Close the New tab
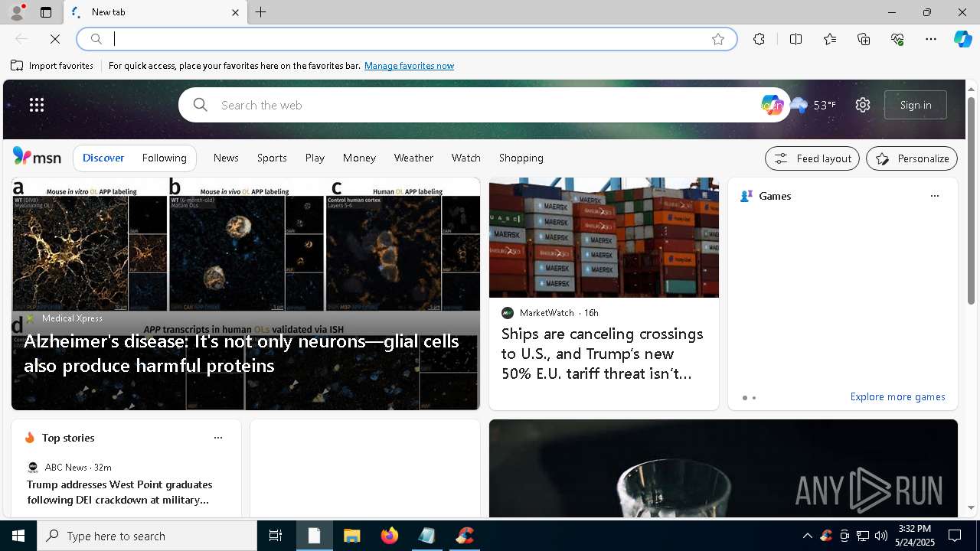 236,12
